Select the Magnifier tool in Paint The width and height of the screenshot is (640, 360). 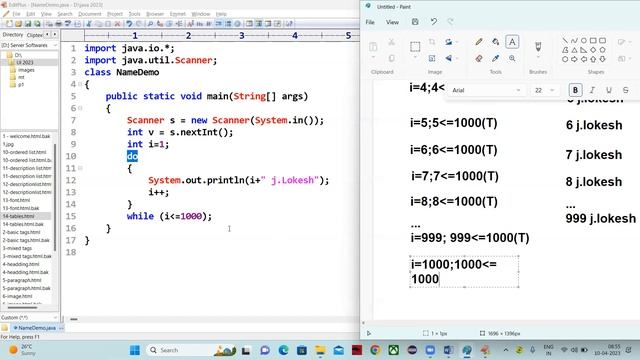pyautogui.click(x=512, y=58)
